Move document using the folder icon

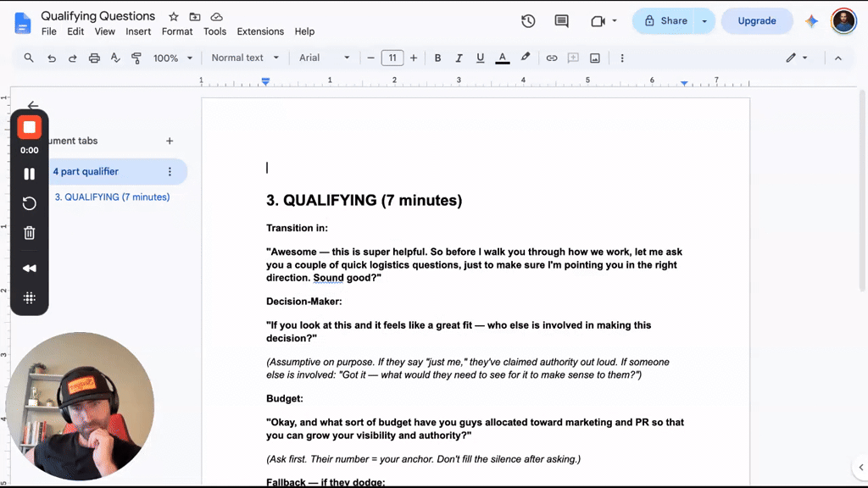pos(195,17)
